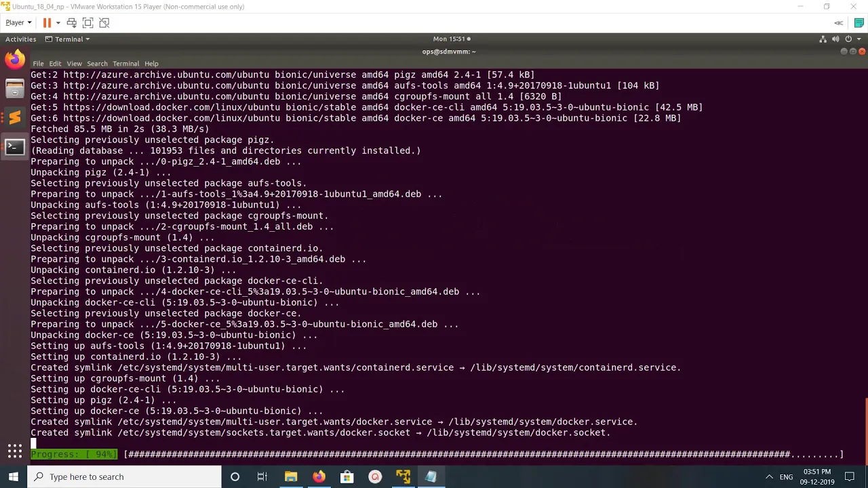
Task: Click the terminal vertical scrollbar
Action: click(865, 430)
